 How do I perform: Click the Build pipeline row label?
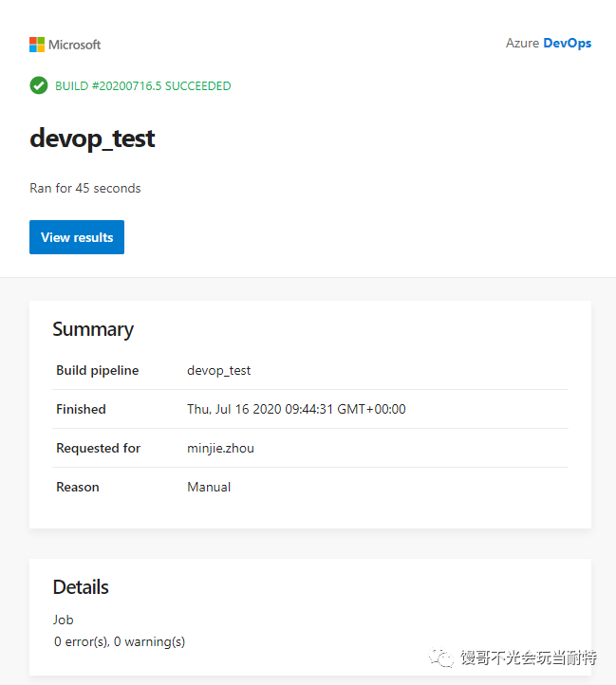point(98,370)
